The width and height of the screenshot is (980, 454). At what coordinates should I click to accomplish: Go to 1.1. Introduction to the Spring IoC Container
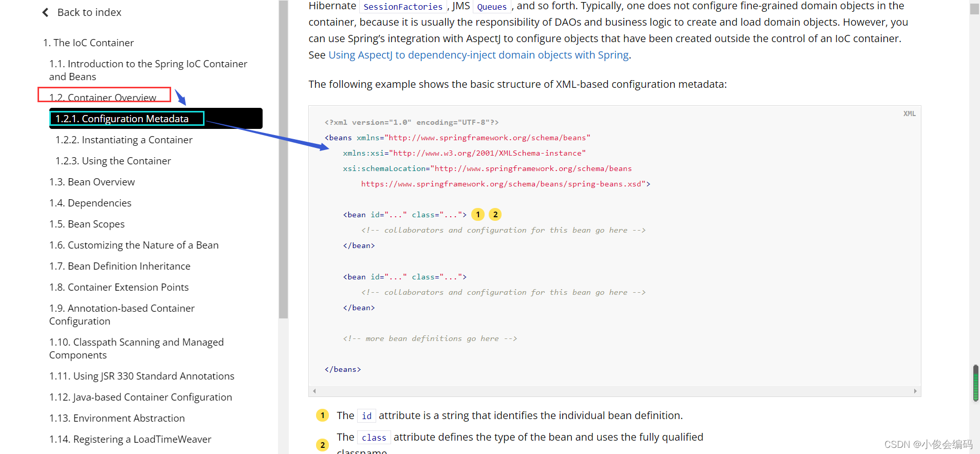[x=148, y=70]
